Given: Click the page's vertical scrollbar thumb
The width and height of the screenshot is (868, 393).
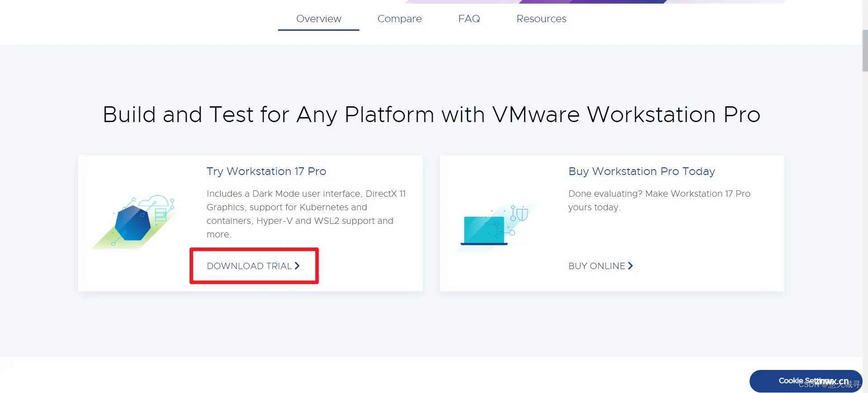Looking at the screenshot, I should tap(865, 51).
